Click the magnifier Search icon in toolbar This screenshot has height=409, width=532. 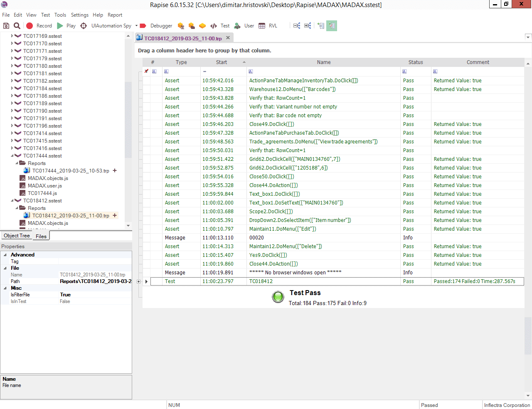pyautogui.click(x=17, y=26)
